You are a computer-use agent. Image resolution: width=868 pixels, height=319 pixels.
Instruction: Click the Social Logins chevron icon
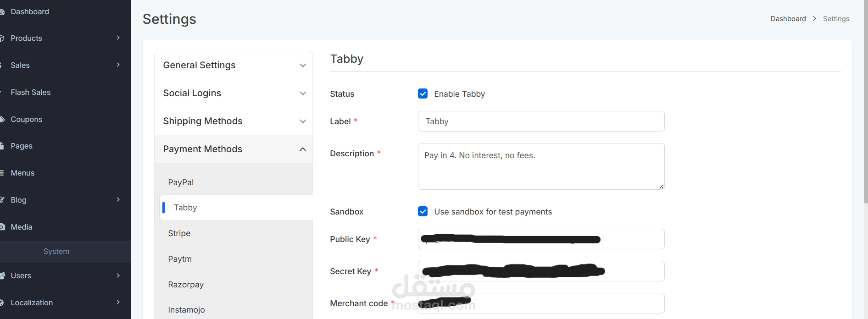[303, 93]
